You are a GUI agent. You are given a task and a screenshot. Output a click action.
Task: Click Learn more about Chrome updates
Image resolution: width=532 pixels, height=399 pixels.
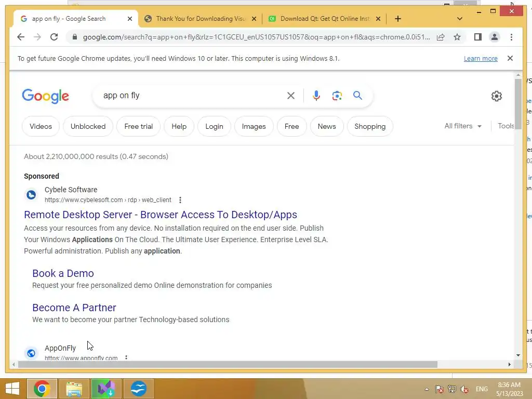tap(481, 58)
